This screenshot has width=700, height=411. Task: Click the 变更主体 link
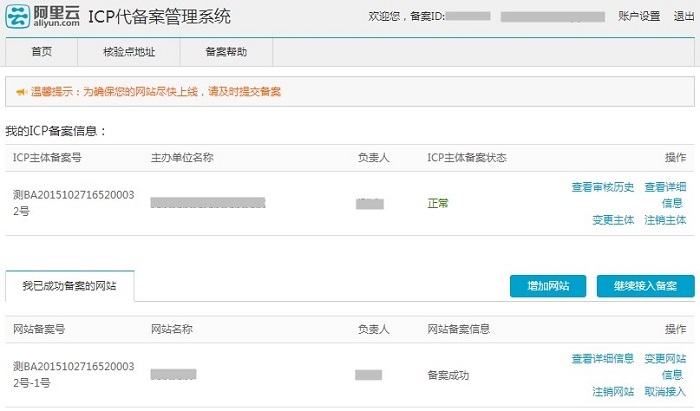tap(615, 220)
